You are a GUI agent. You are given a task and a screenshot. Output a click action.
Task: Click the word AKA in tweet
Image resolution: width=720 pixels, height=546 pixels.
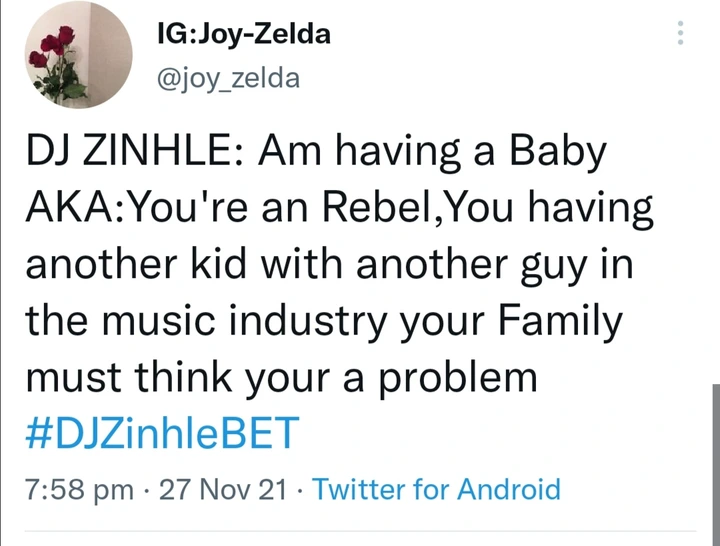tap(71, 208)
